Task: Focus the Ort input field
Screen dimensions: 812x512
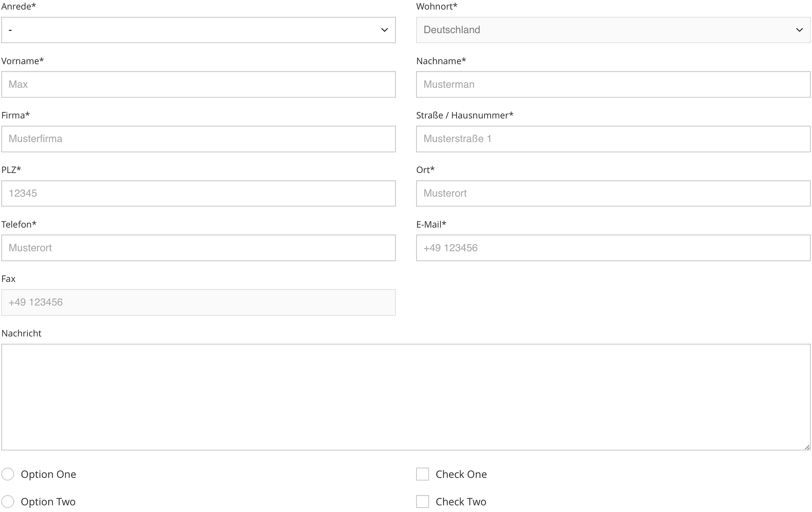Action: tap(613, 193)
